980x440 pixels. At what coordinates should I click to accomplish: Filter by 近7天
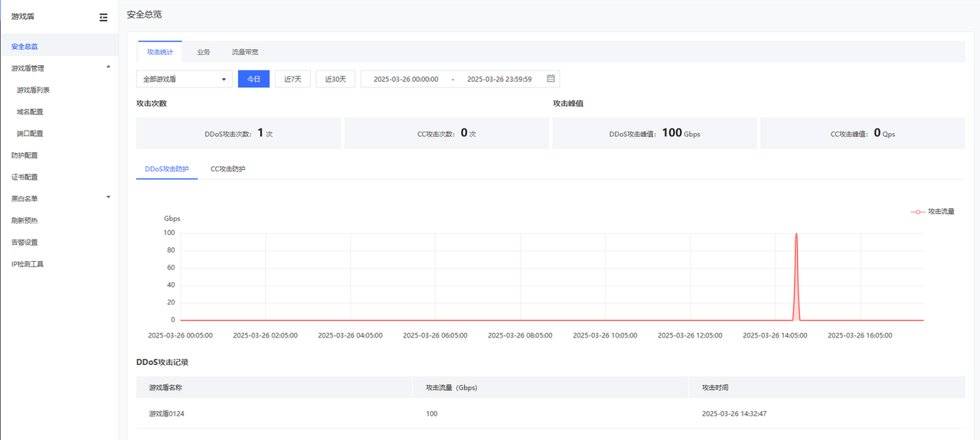(292, 79)
